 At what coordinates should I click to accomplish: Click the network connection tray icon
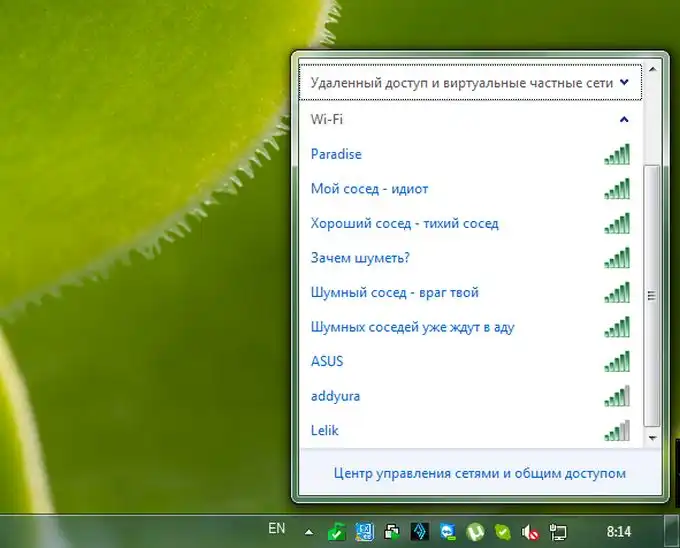point(558,531)
